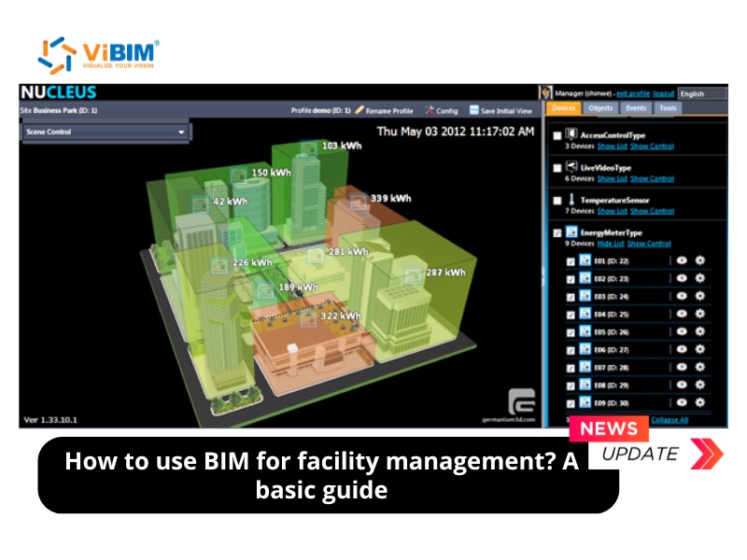Open settings gear for E09
This screenshot has height=560, width=747.
pos(699,402)
